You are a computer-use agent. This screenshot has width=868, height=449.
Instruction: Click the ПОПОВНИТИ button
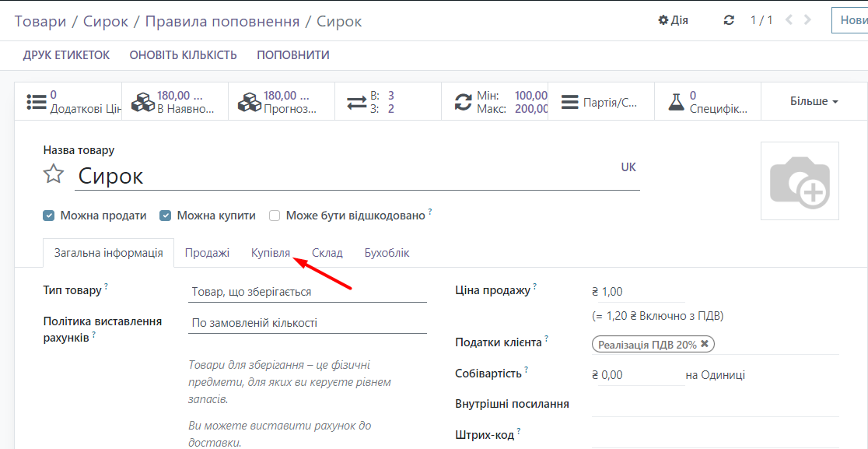(293, 55)
